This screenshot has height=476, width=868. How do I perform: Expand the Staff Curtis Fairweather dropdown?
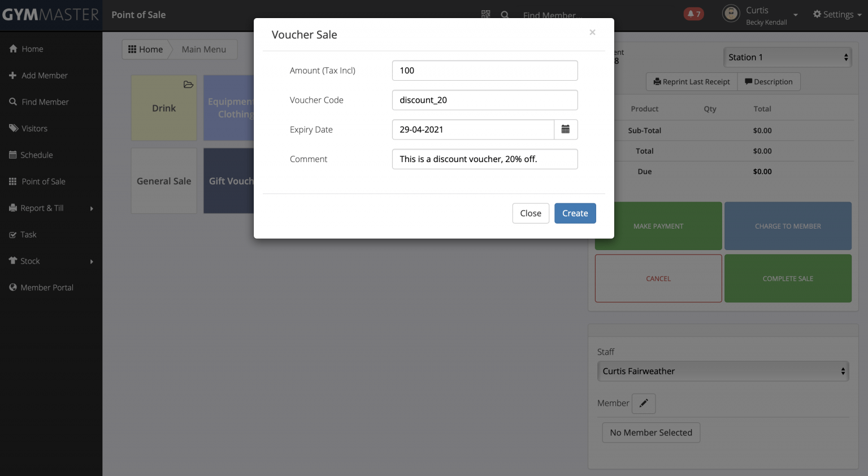click(722, 371)
